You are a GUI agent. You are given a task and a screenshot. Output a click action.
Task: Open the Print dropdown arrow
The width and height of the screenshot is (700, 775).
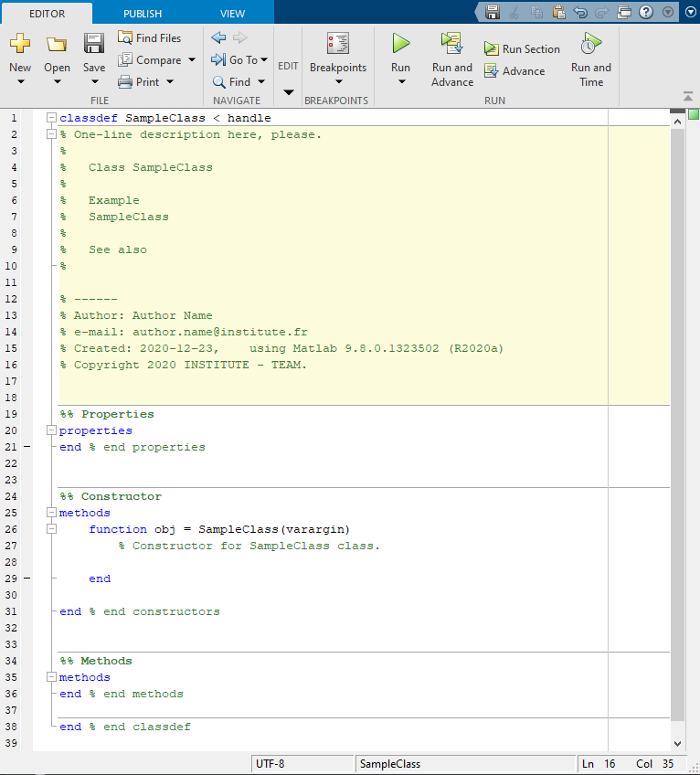coord(170,81)
